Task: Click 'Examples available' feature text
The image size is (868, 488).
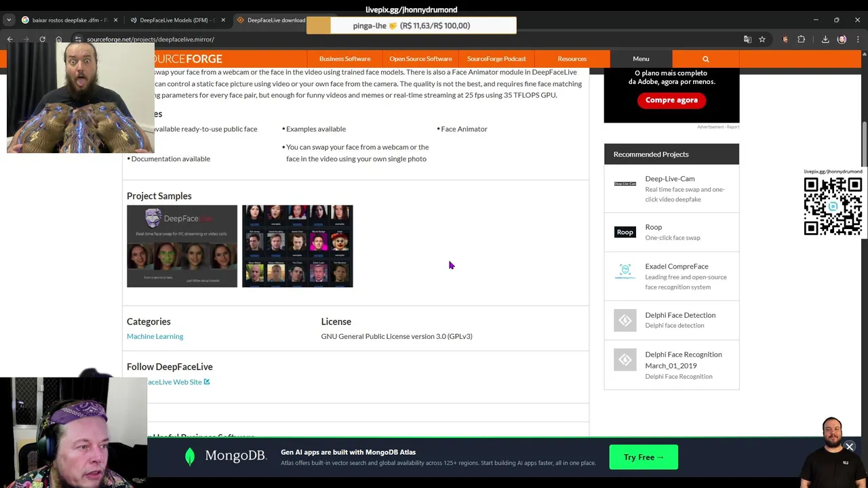Action: (316, 129)
